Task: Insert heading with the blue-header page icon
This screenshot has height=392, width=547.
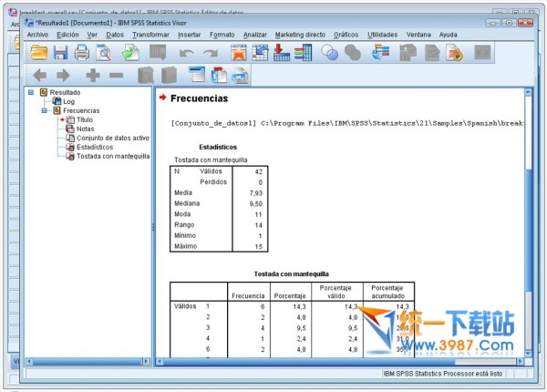Action: point(196,74)
